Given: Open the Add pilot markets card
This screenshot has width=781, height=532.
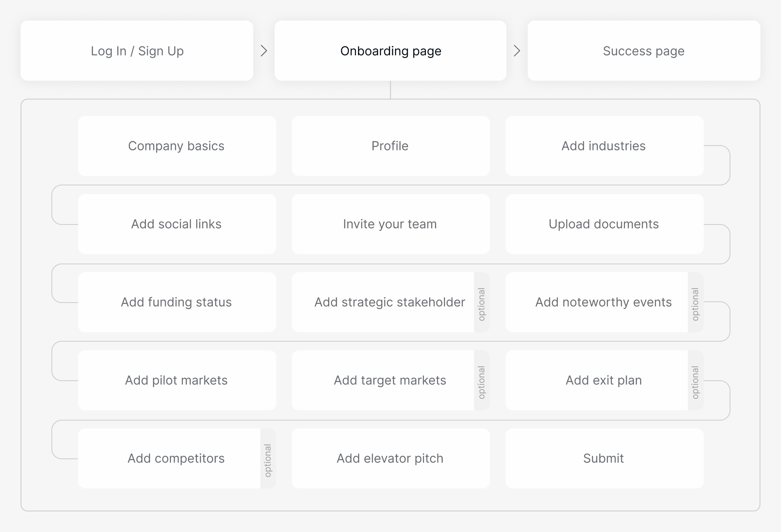Looking at the screenshot, I should pos(177,380).
